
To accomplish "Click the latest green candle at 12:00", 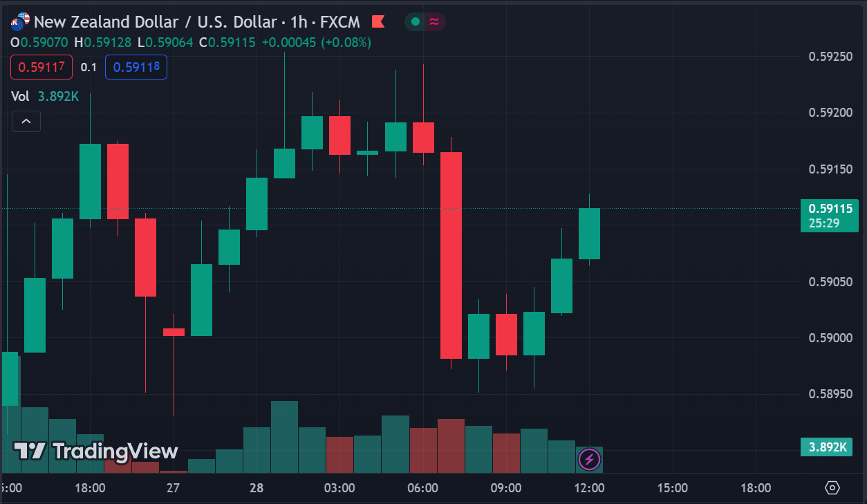I will [589, 234].
